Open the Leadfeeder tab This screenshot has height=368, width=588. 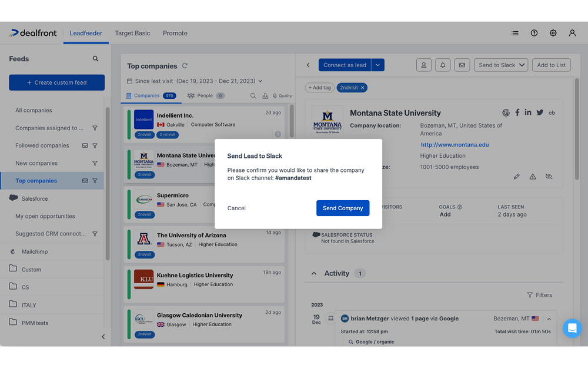[x=86, y=33]
